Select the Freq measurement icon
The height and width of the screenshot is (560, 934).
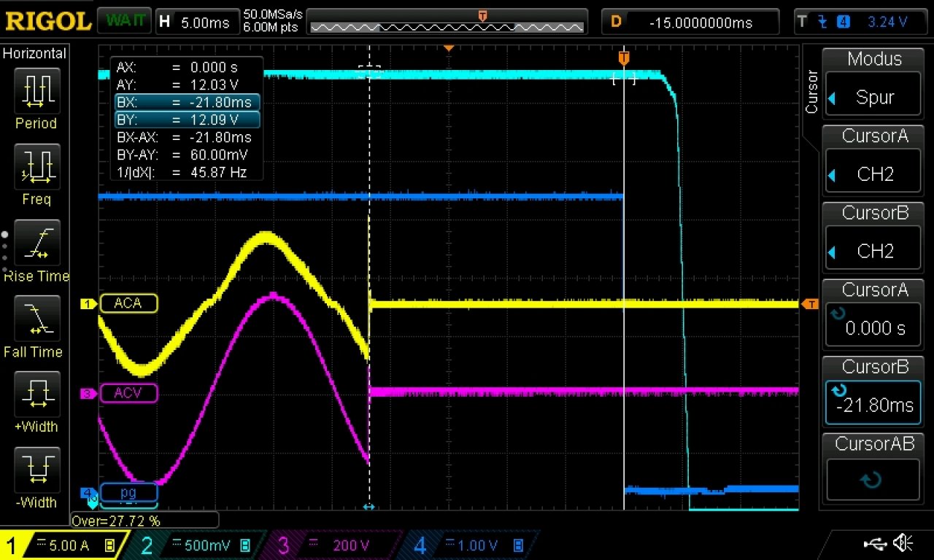[36, 168]
